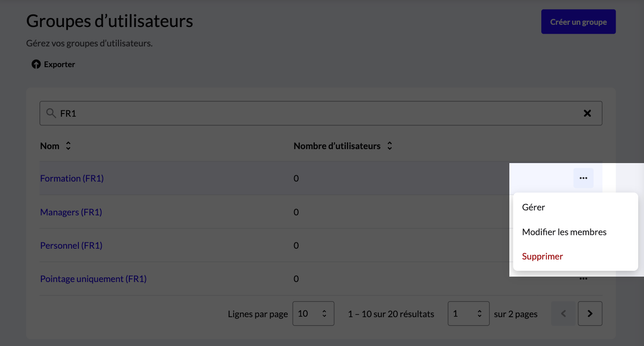644x346 pixels.
Task: Click the Créer un groupe button
Action: (x=578, y=22)
